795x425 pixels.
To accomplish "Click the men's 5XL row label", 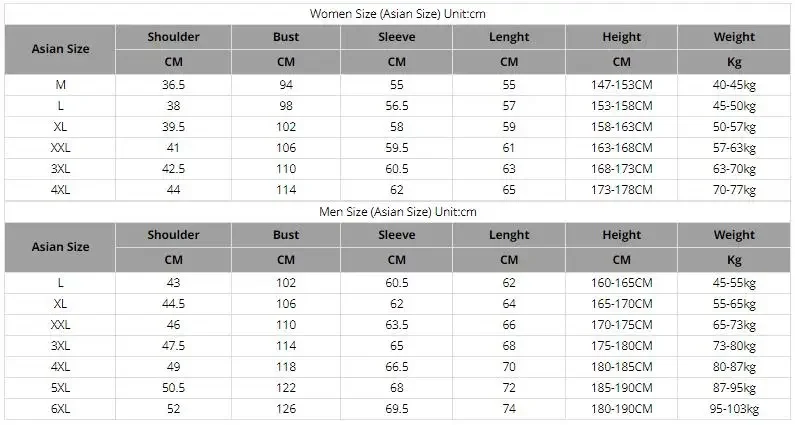I will pyautogui.click(x=60, y=388).
